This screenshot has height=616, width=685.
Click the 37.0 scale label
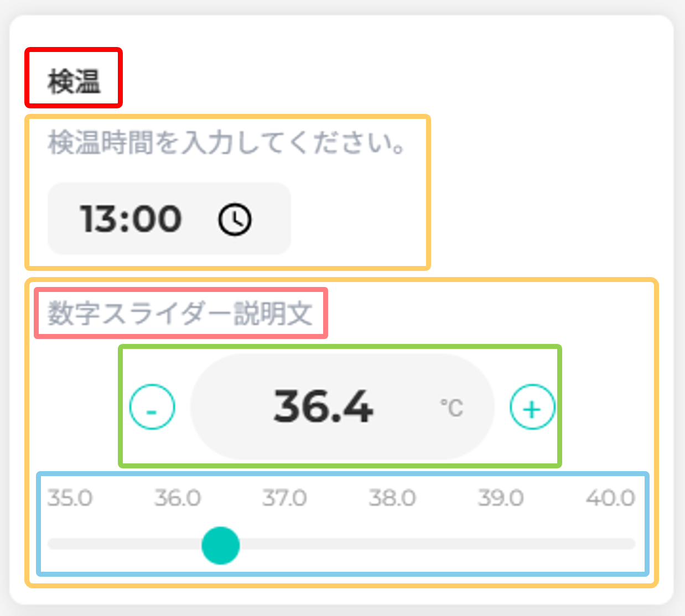(x=284, y=498)
